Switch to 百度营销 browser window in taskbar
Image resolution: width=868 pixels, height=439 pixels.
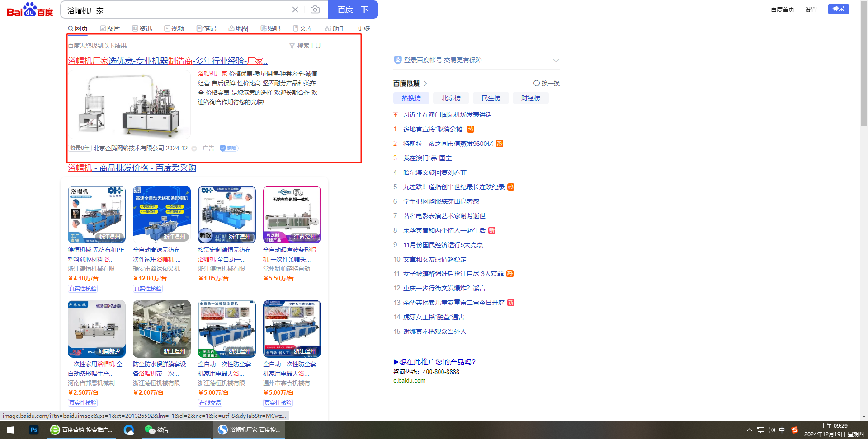tap(82, 430)
